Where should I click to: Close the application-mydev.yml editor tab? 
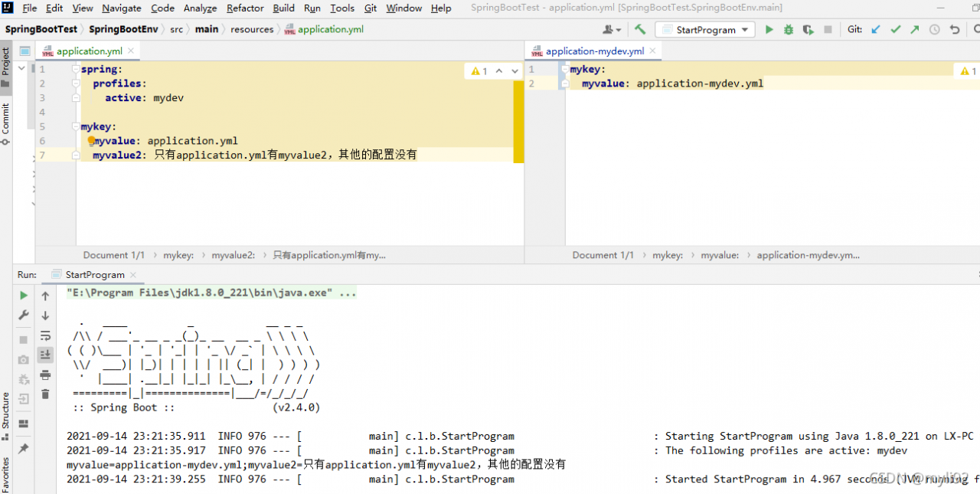pyautogui.click(x=653, y=51)
